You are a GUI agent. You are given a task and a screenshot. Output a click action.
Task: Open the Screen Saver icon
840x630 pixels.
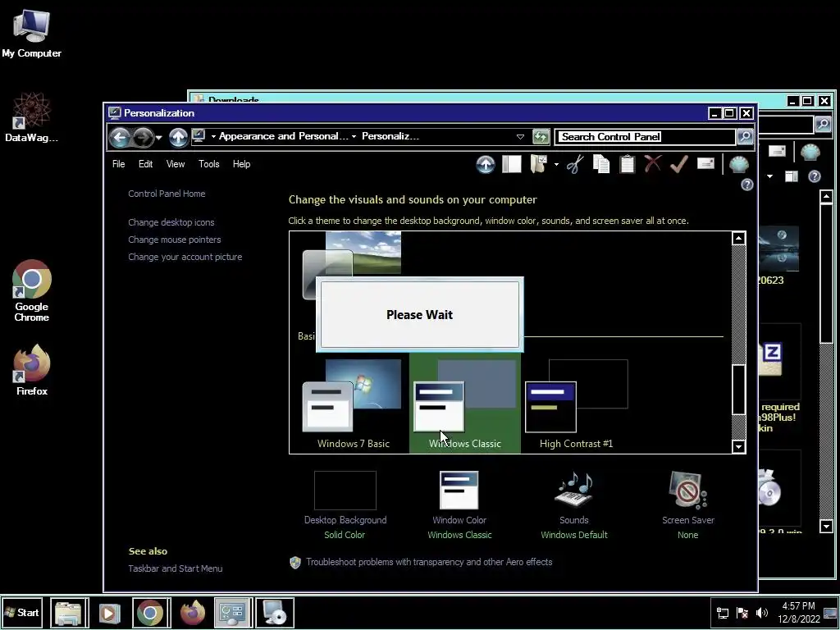point(688,490)
